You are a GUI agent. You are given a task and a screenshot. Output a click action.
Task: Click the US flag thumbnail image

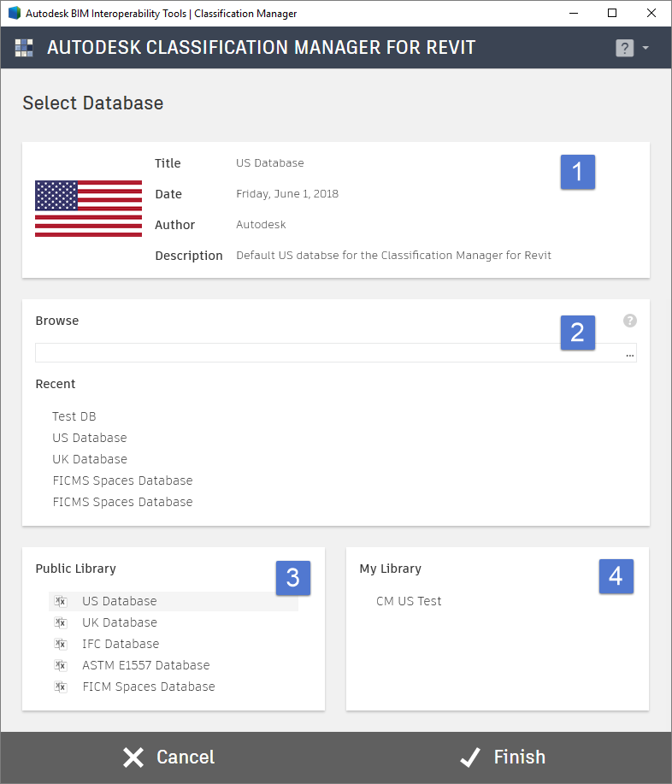pos(88,209)
